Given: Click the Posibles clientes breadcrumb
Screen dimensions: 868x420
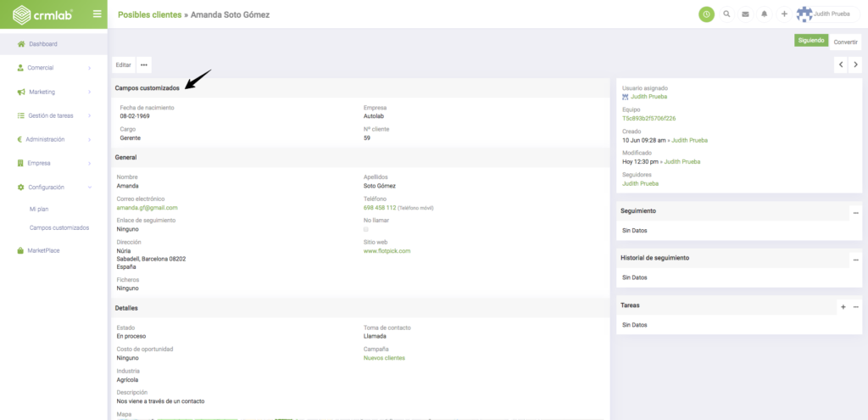Looking at the screenshot, I should (x=149, y=14).
